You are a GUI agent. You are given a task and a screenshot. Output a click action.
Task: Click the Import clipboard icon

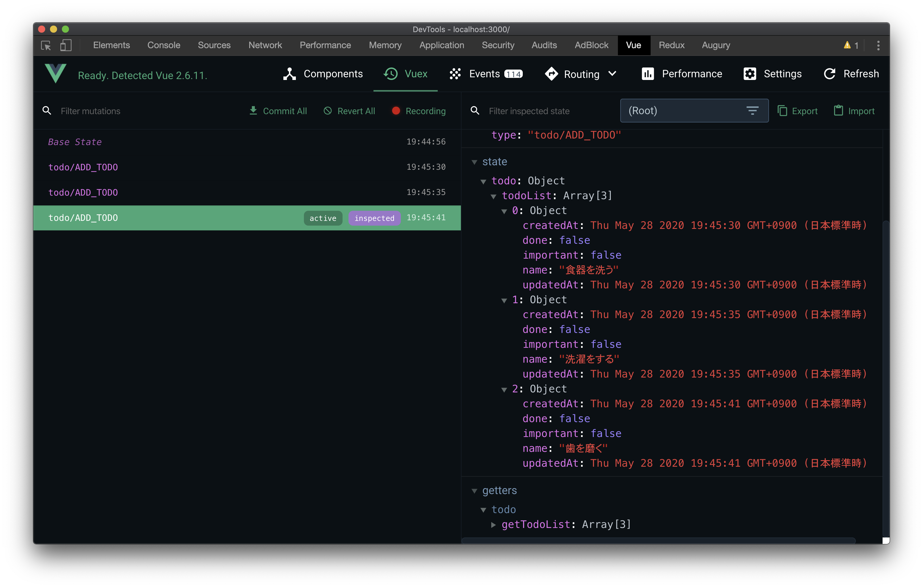coord(838,110)
